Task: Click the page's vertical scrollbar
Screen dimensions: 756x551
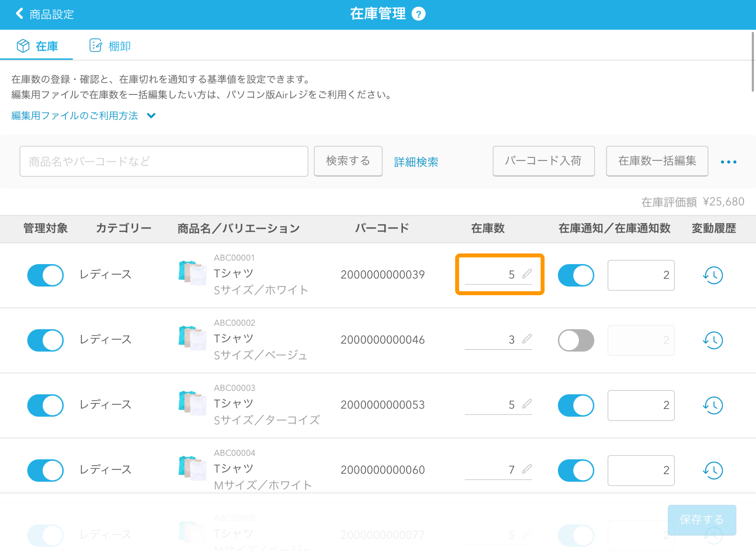Action: (x=752, y=62)
